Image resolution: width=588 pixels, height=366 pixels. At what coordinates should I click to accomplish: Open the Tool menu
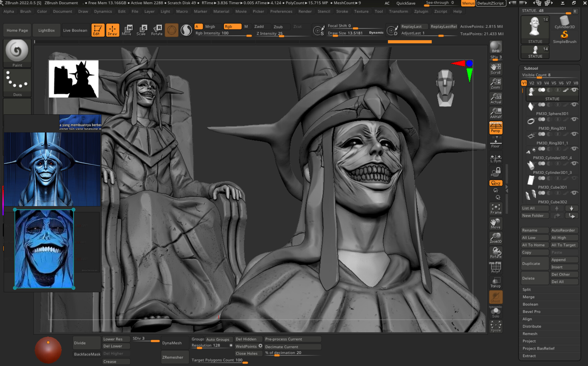(x=378, y=11)
